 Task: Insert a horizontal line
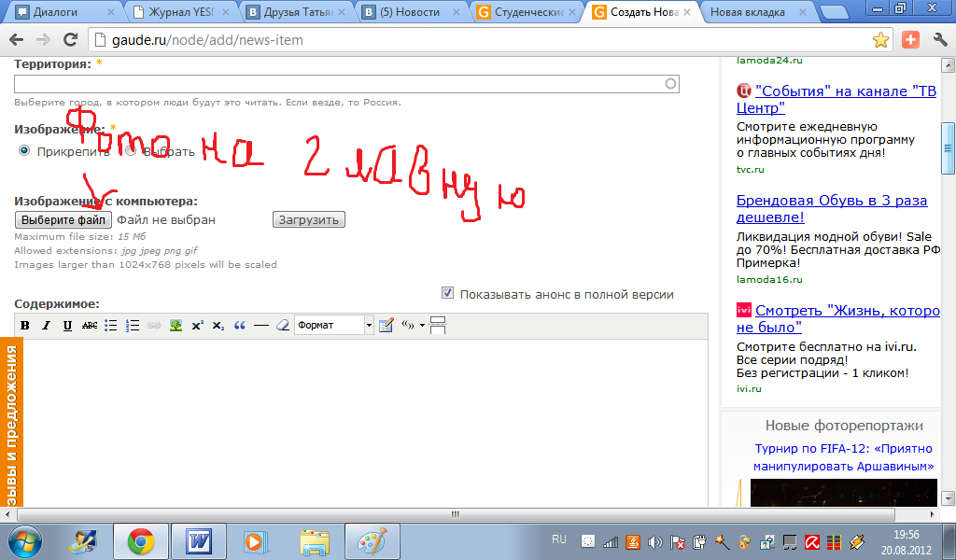261,326
